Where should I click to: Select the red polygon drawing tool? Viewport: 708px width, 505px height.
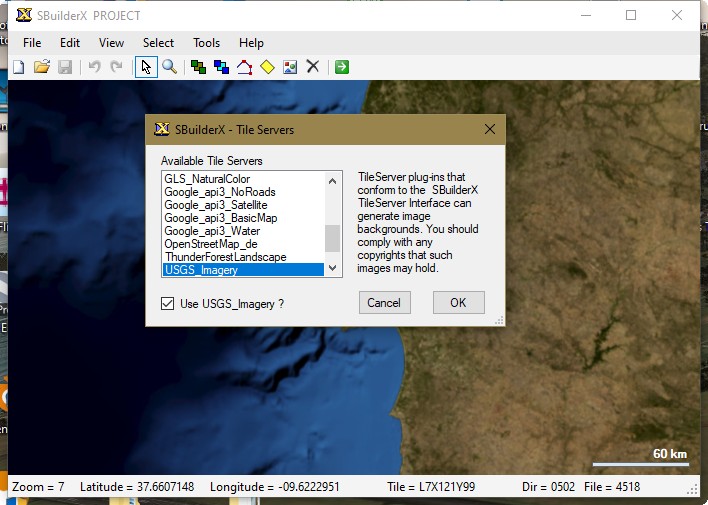pos(244,67)
